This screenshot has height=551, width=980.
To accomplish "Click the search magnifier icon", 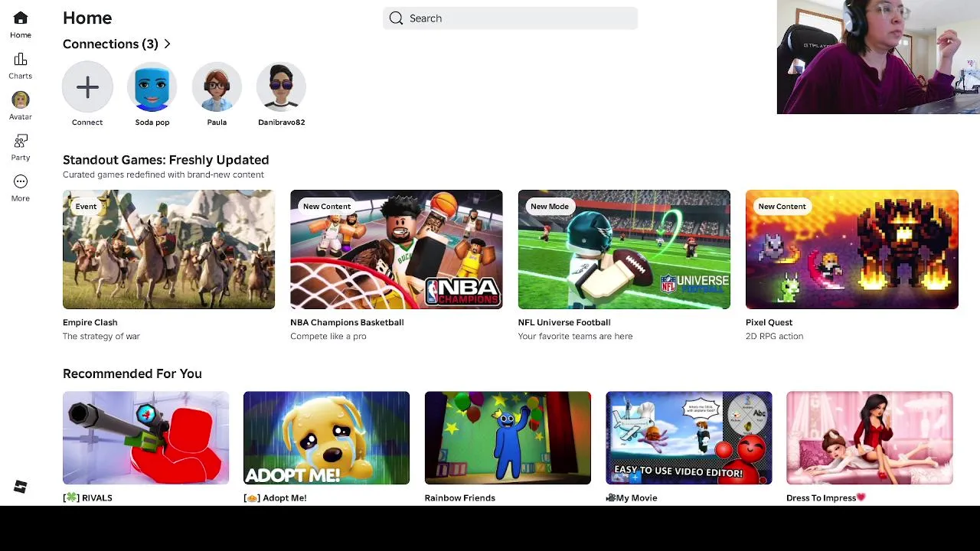I will coord(396,18).
